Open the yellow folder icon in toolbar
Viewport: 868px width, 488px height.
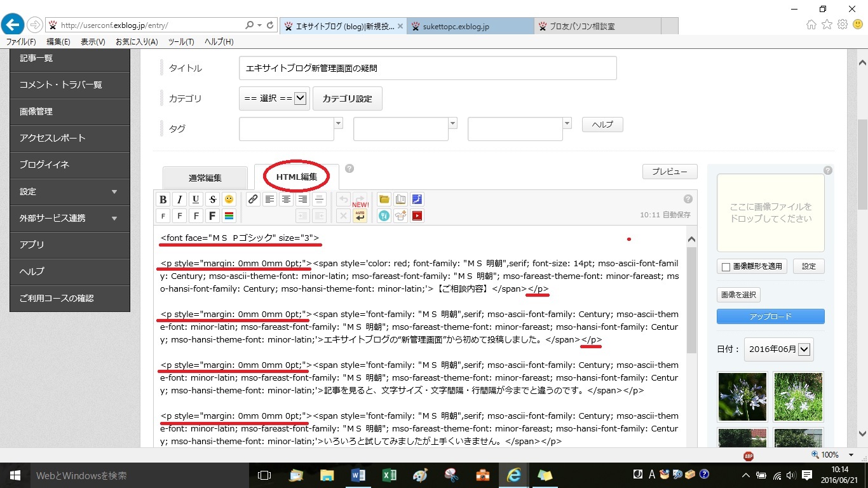point(384,200)
